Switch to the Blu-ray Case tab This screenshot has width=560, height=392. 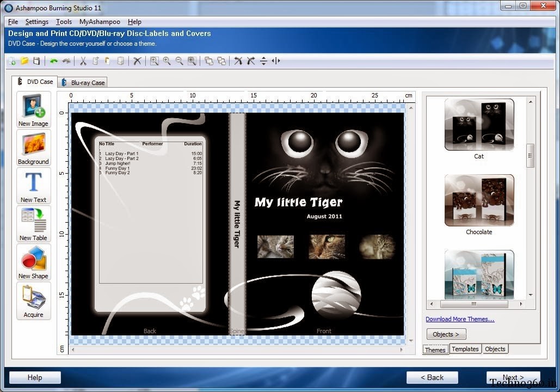(x=84, y=83)
